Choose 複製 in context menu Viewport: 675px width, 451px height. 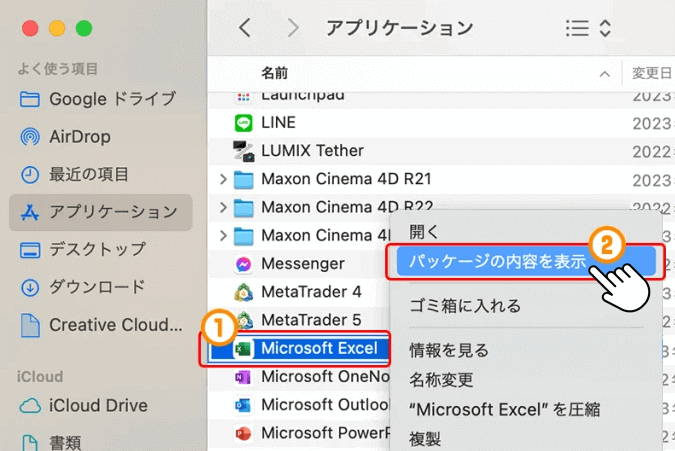pyautogui.click(x=425, y=439)
